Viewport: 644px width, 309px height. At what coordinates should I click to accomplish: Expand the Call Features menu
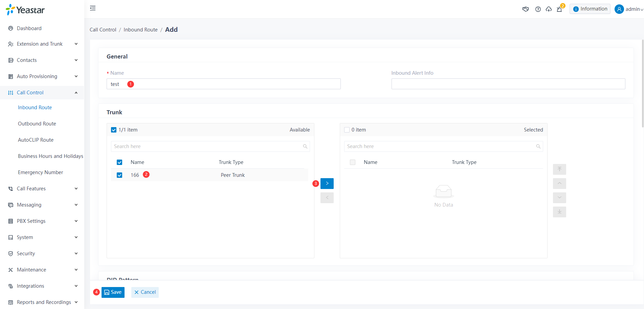click(x=42, y=189)
